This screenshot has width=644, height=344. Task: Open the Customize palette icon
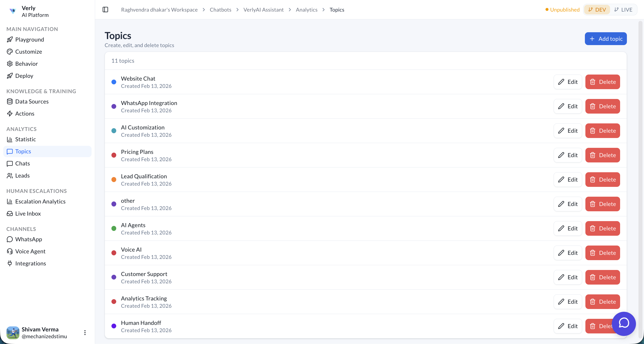click(x=10, y=51)
